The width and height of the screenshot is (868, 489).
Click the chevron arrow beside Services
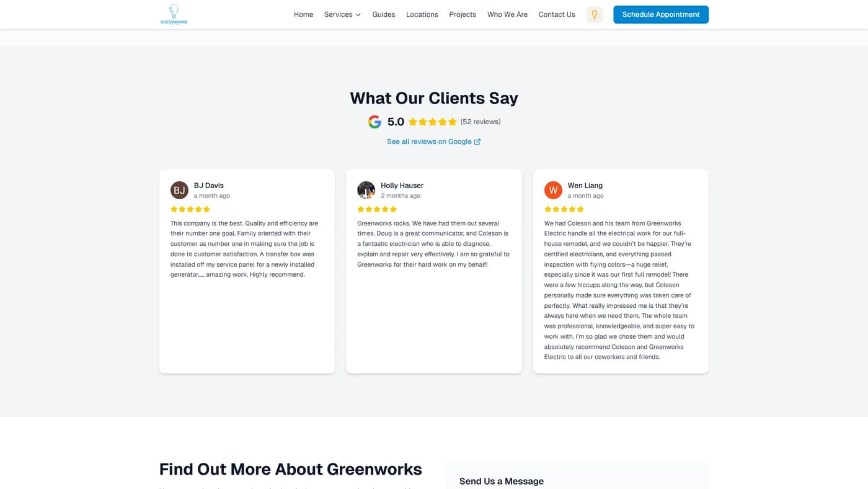click(x=357, y=14)
